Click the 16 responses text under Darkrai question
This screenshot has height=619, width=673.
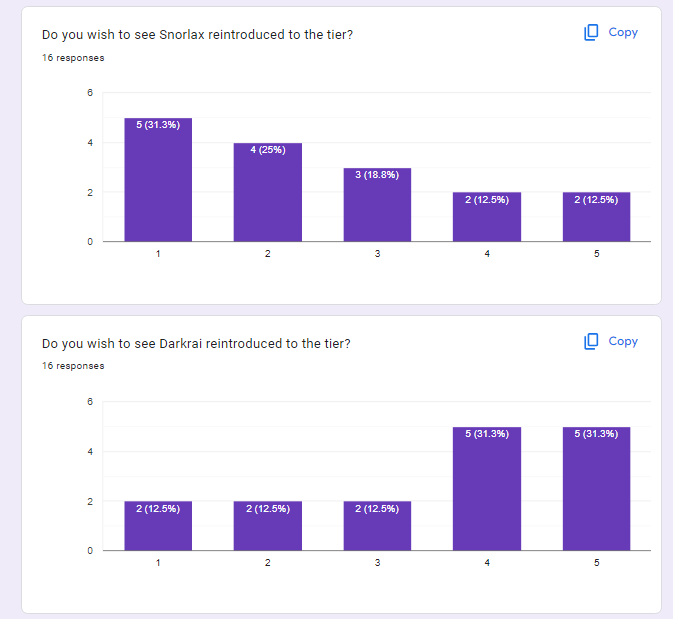[73, 366]
